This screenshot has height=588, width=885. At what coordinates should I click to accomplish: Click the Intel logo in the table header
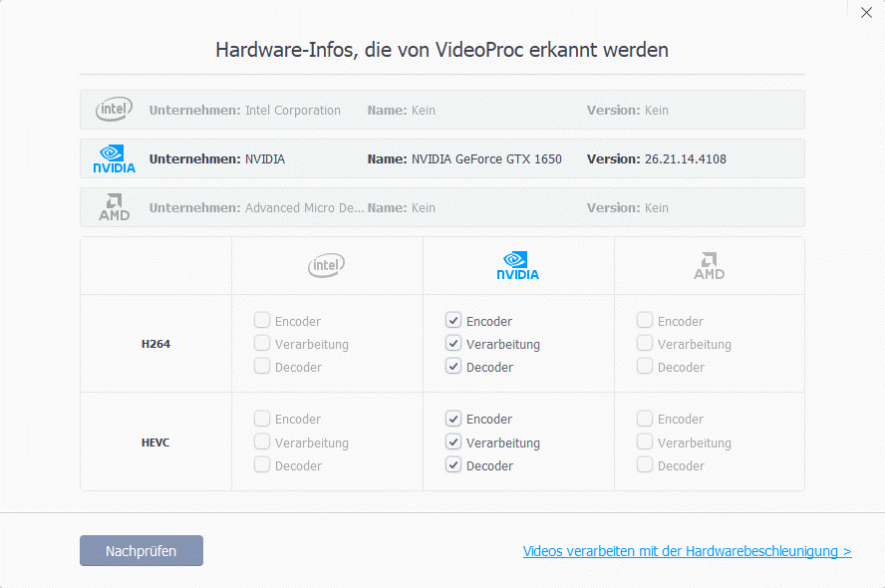click(x=326, y=265)
